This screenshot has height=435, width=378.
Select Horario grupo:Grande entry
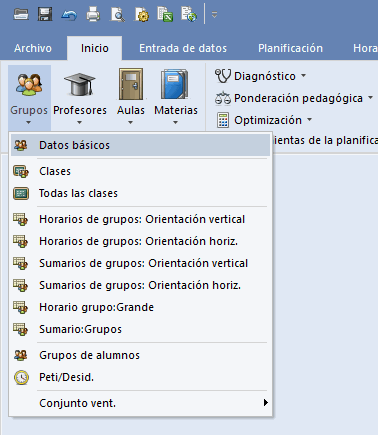pos(140,307)
